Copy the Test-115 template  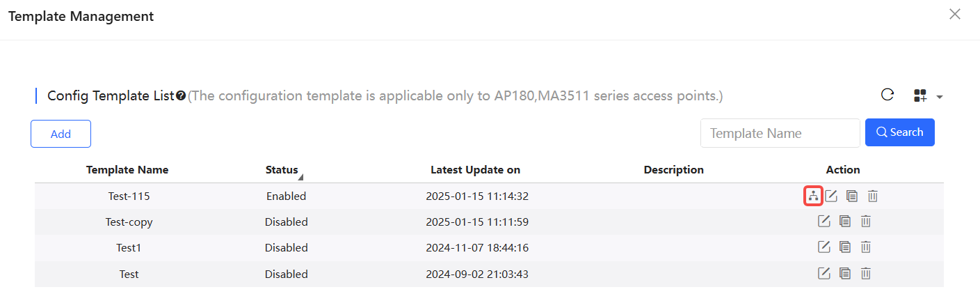pyautogui.click(x=852, y=196)
